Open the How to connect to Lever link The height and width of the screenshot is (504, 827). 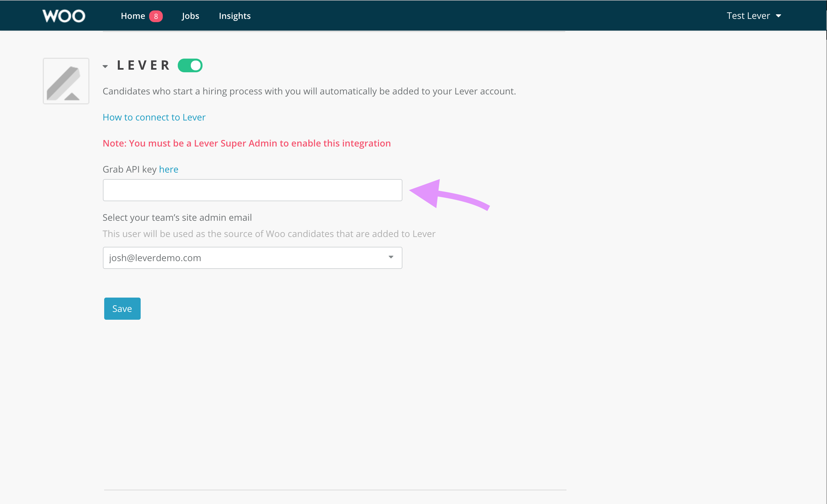pos(154,117)
